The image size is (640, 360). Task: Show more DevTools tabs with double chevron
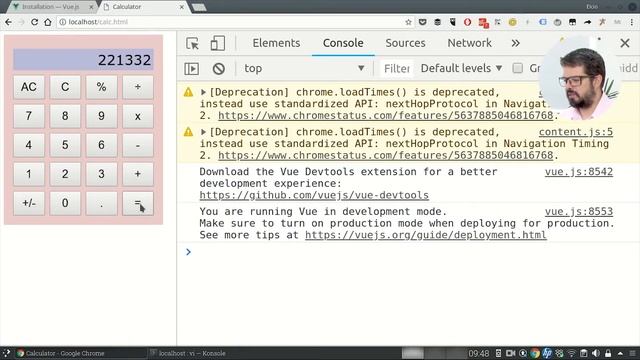[x=516, y=43]
